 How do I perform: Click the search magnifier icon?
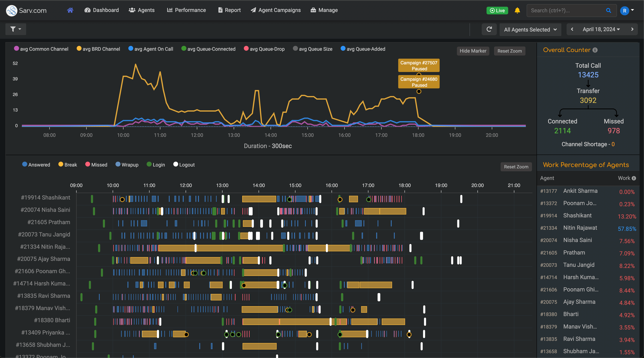[609, 10]
